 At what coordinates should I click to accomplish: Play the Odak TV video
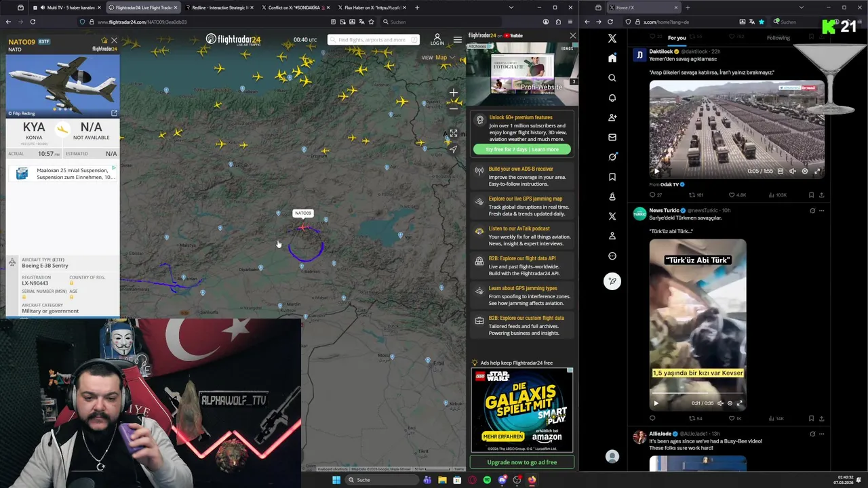656,171
